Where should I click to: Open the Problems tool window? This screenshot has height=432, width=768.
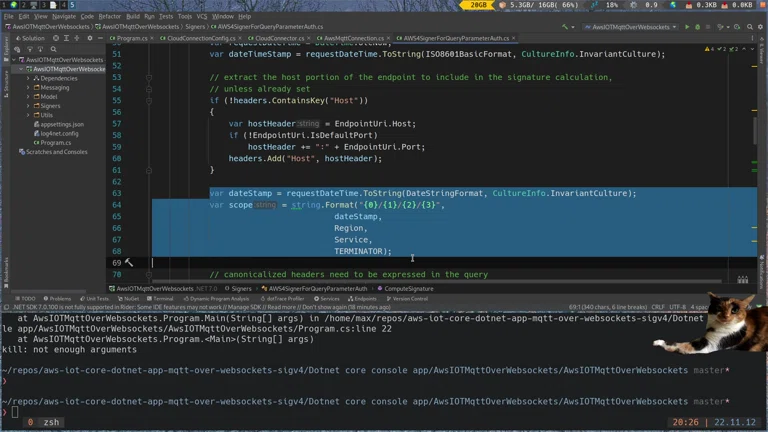(58, 299)
